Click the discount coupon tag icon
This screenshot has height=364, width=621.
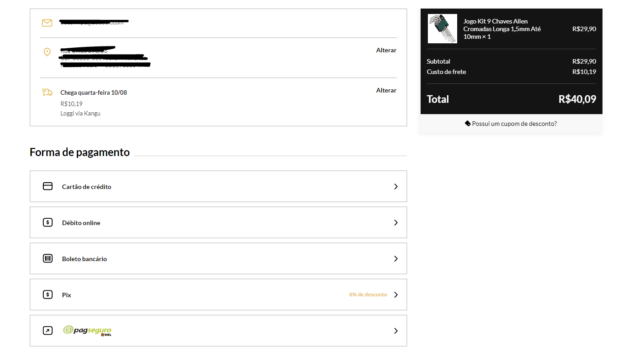(468, 123)
